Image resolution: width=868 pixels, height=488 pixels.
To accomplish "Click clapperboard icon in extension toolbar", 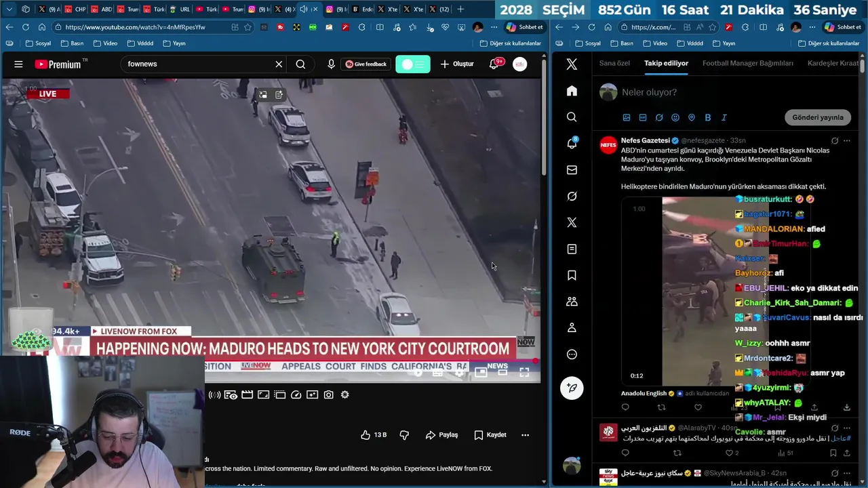I will pyautogui.click(x=248, y=394).
